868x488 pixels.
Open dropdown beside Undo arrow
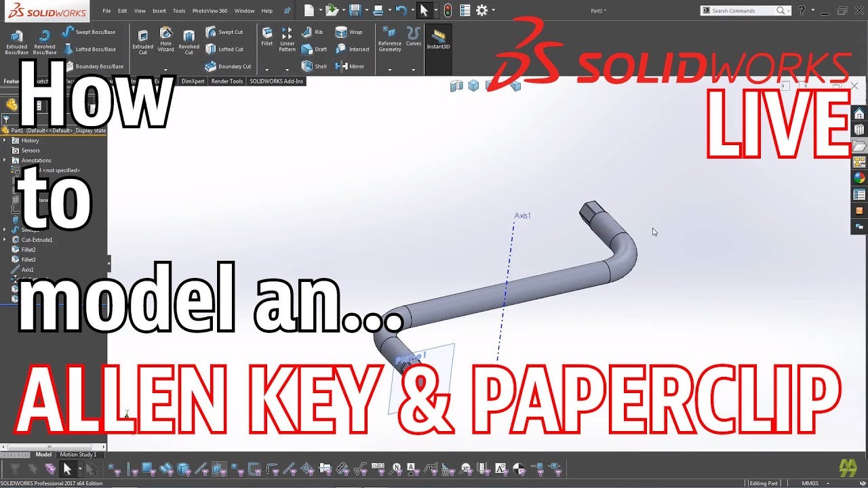412,11
